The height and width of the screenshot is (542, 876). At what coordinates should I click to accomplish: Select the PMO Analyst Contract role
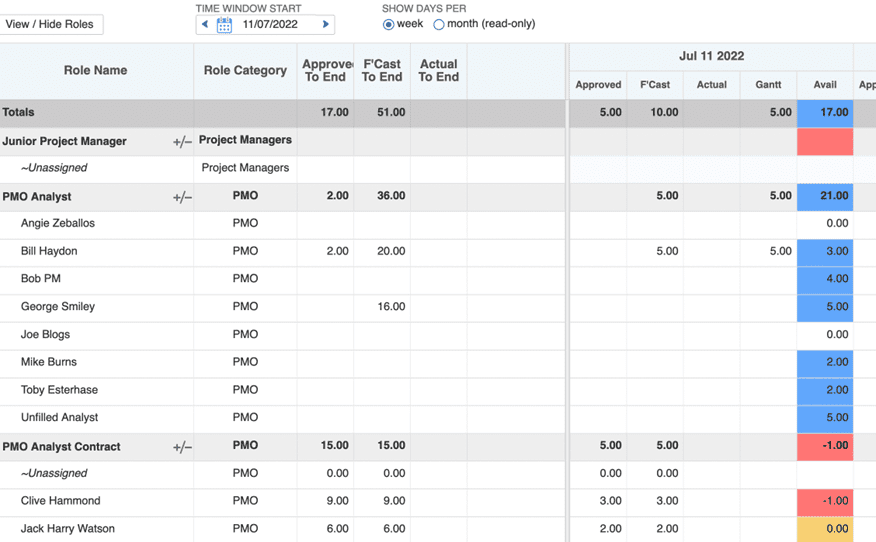point(61,446)
